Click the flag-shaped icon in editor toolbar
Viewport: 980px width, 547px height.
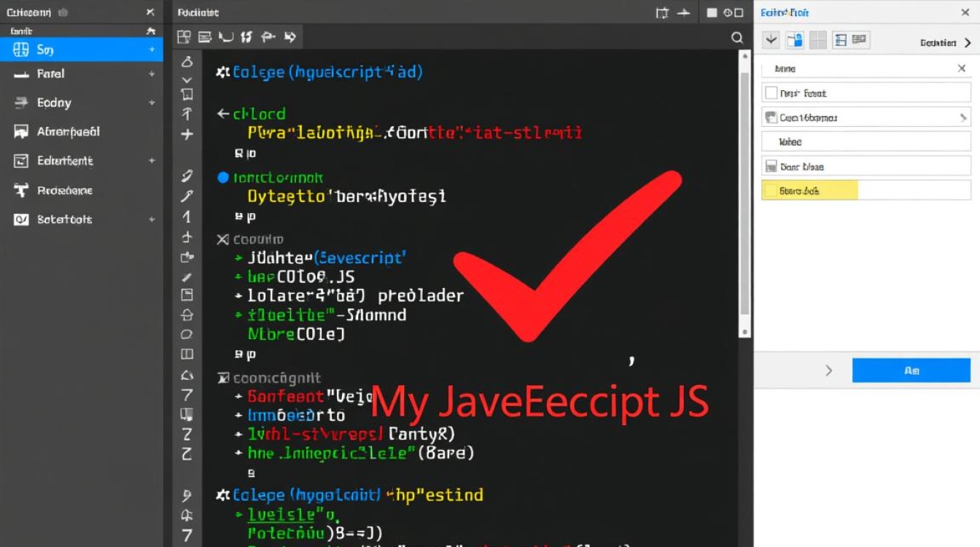click(x=268, y=37)
